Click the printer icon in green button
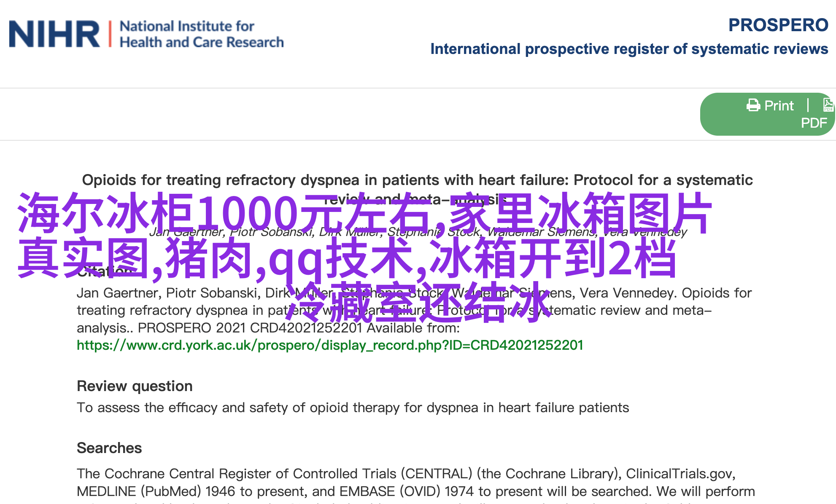The image size is (836, 504). [x=753, y=105]
